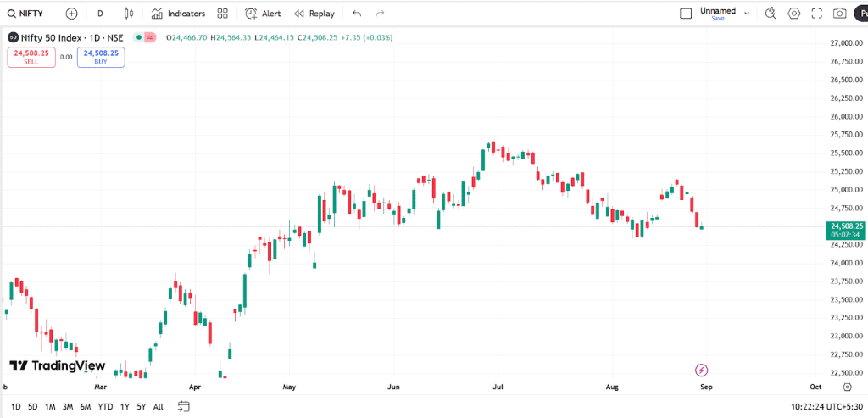Click the 0.00 spread value
The height and width of the screenshot is (418, 868).
tap(66, 57)
